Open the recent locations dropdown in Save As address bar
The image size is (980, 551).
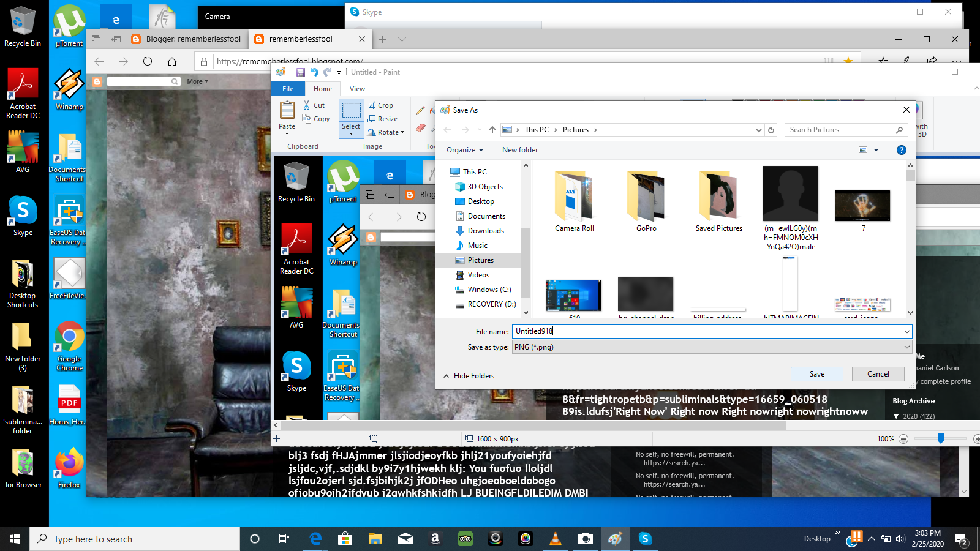tap(759, 130)
